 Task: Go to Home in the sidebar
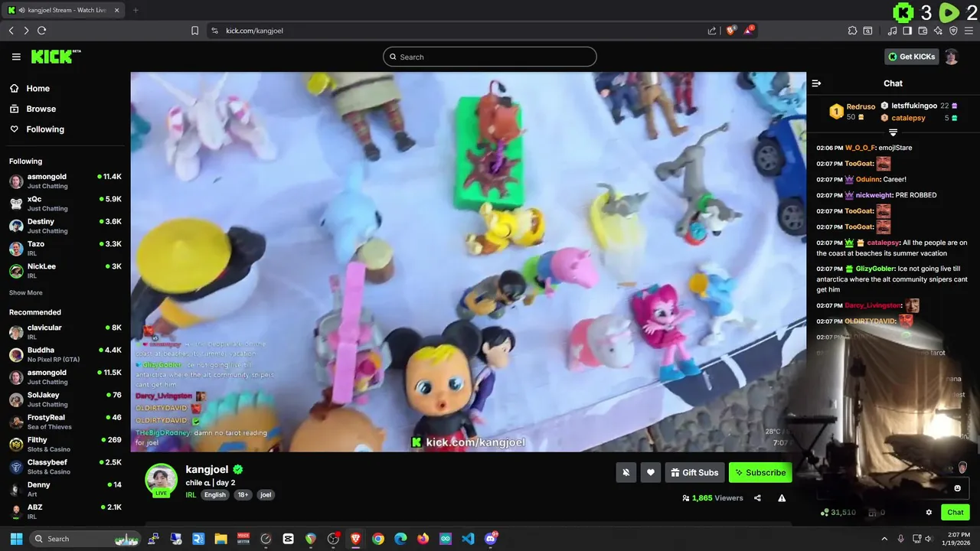click(65, 88)
